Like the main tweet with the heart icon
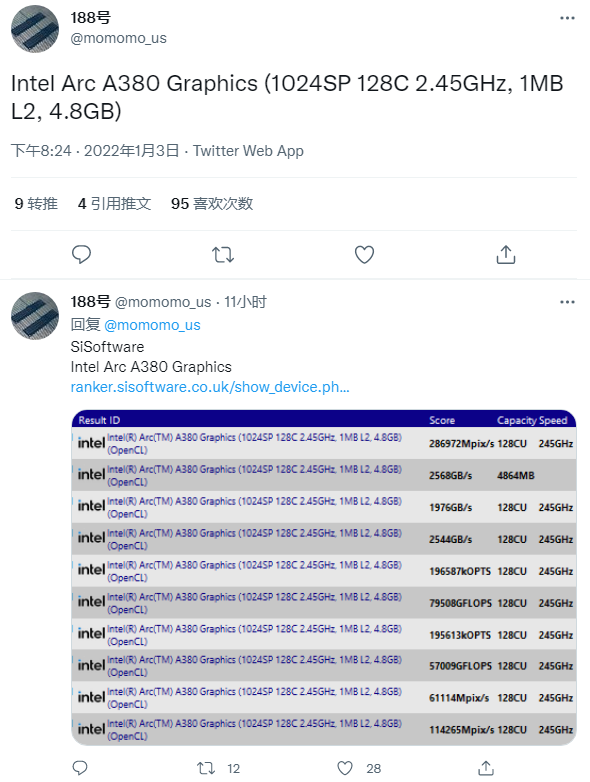Screen dimensions: 590x782 click(x=364, y=255)
